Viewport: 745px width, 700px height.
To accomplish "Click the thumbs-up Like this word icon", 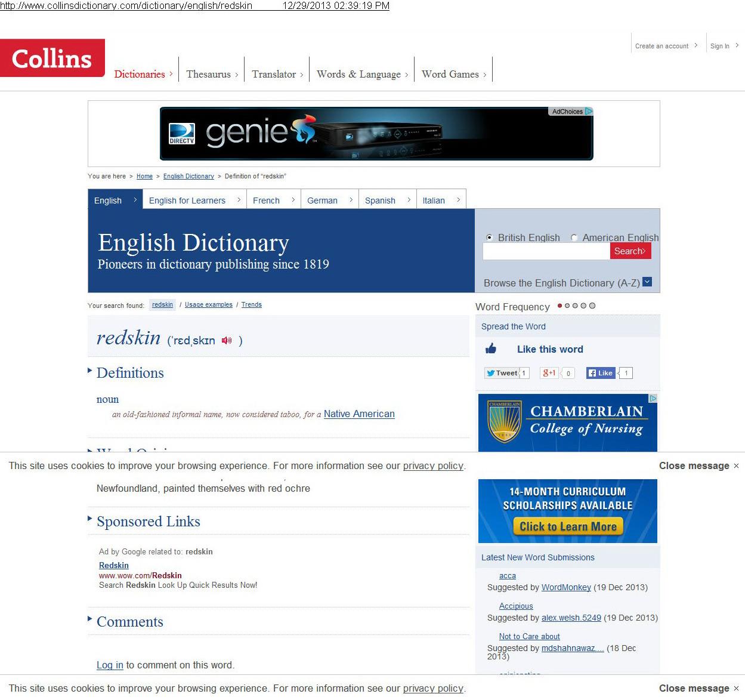I will (x=491, y=349).
